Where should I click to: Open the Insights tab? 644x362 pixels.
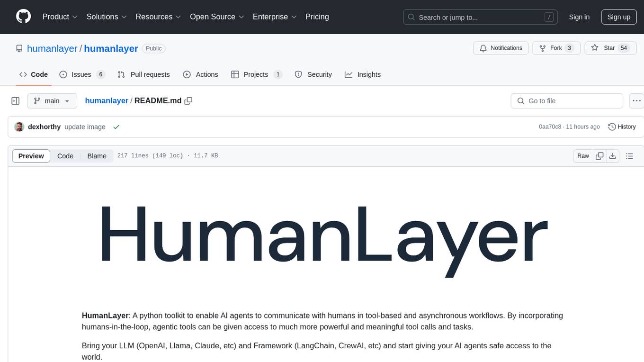tap(363, 74)
